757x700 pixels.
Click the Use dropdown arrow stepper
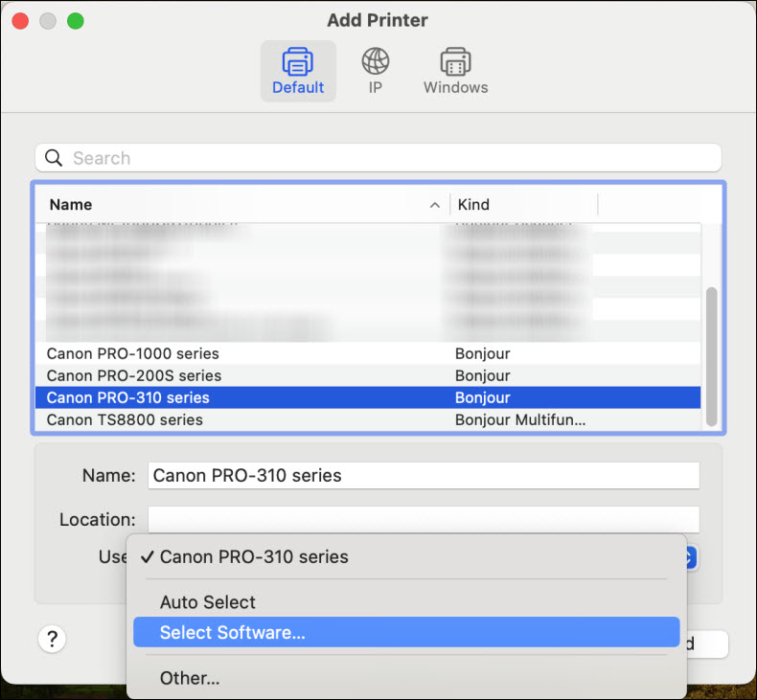(x=692, y=557)
